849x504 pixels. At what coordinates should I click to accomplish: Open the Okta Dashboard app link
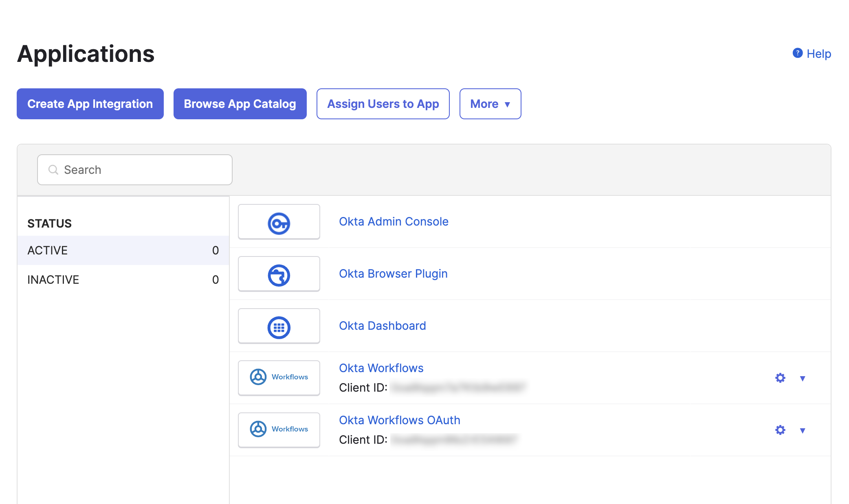pos(382,326)
